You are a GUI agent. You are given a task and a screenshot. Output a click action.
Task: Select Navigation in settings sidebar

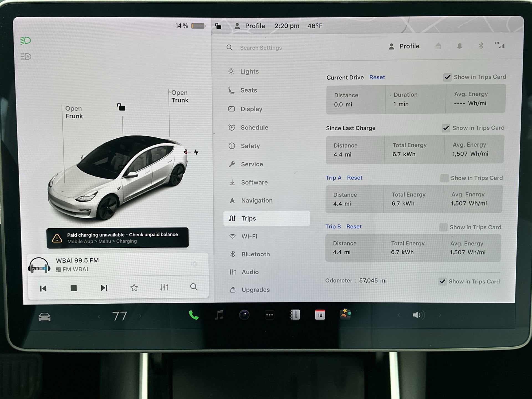tap(257, 200)
